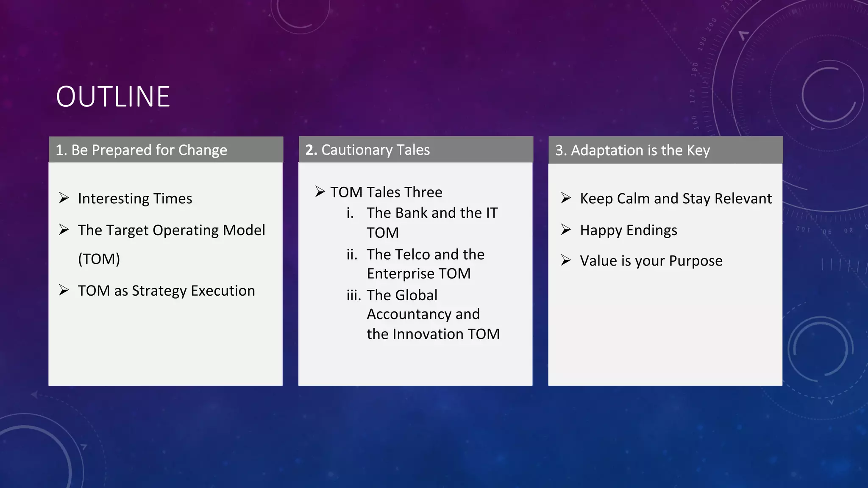Select the 'Cautionary Tales' header
This screenshot has width=868, height=488.
(x=367, y=150)
